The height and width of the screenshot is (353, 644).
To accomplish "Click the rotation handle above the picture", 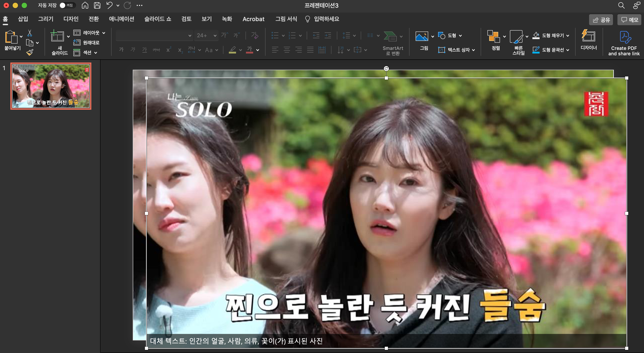I will 386,68.
